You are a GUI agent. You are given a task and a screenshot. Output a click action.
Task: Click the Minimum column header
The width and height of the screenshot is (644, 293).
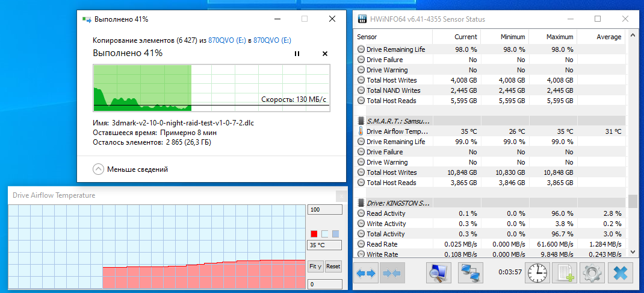505,37
